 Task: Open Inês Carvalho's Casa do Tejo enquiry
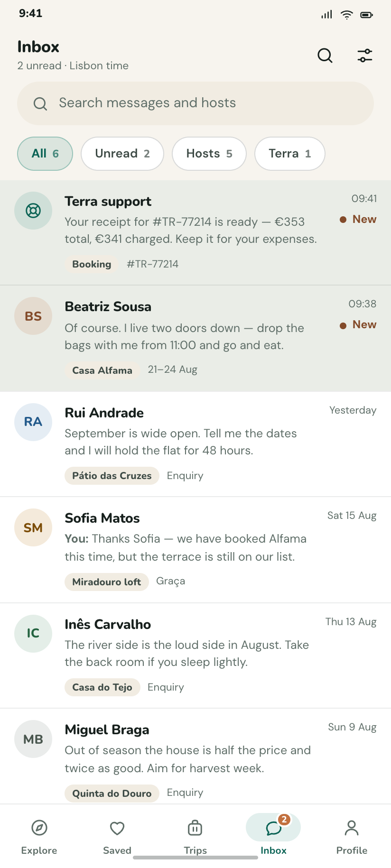click(x=195, y=656)
